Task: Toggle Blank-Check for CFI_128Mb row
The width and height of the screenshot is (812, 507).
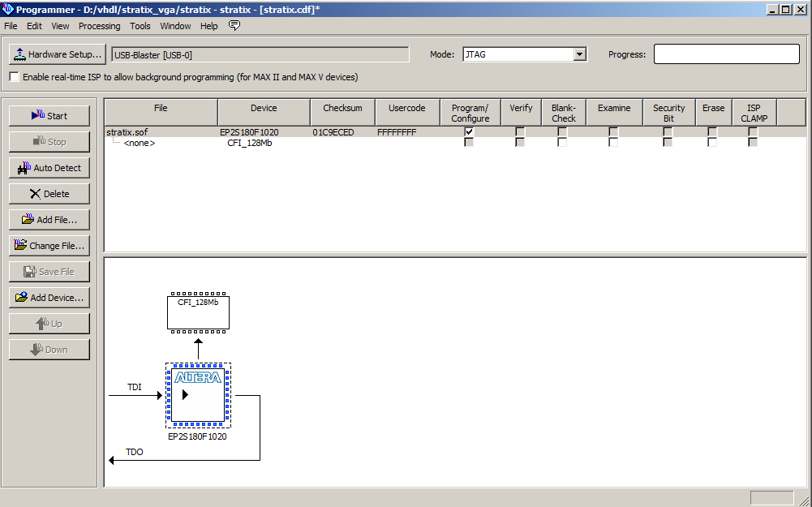Action: pyautogui.click(x=562, y=142)
